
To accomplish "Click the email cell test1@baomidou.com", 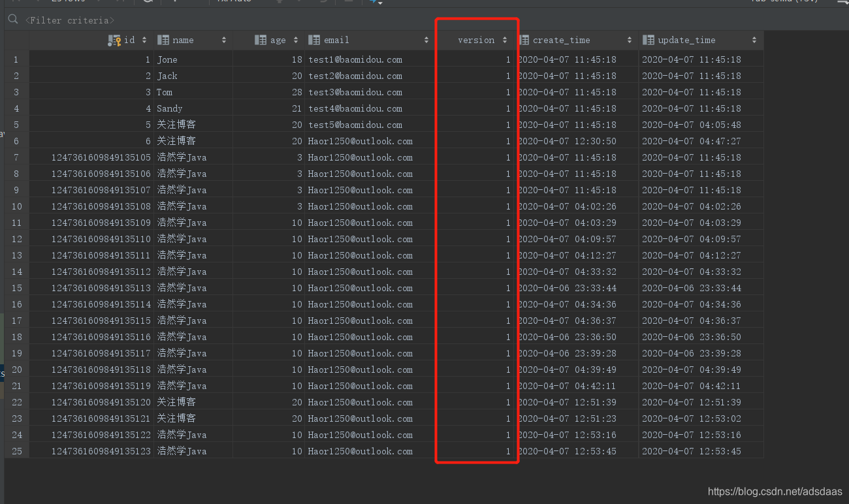I will coord(370,59).
